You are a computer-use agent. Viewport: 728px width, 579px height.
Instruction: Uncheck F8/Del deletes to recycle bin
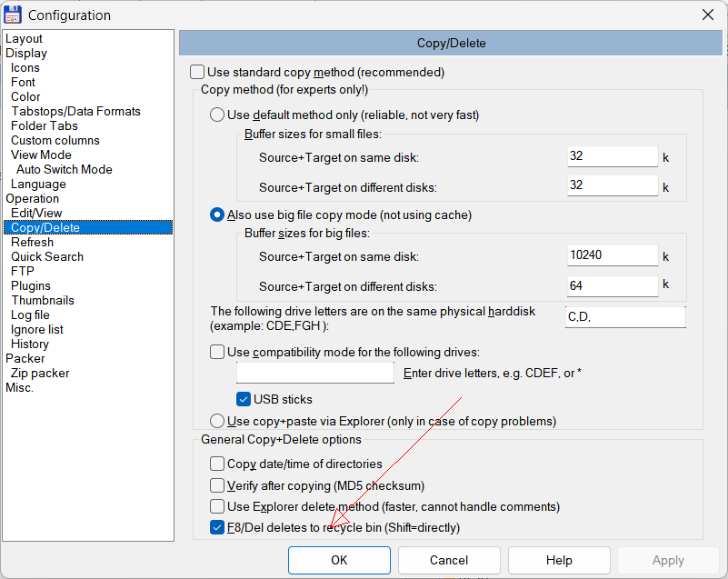(x=217, y=527)
